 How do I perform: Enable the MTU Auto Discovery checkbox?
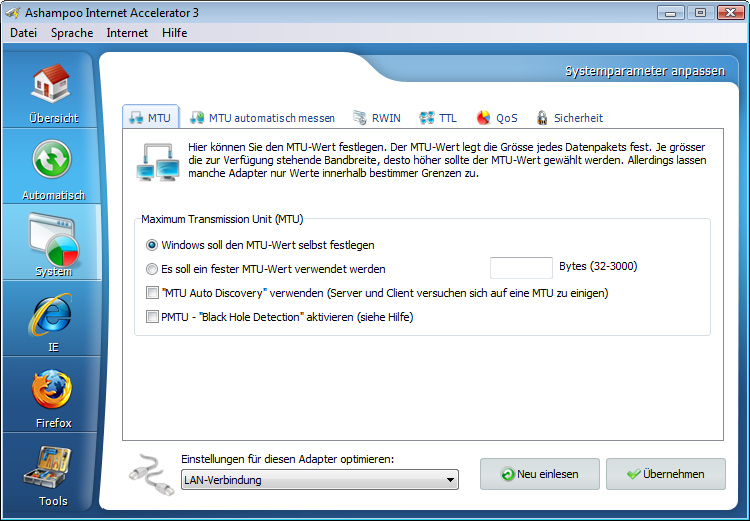point(152,293)
